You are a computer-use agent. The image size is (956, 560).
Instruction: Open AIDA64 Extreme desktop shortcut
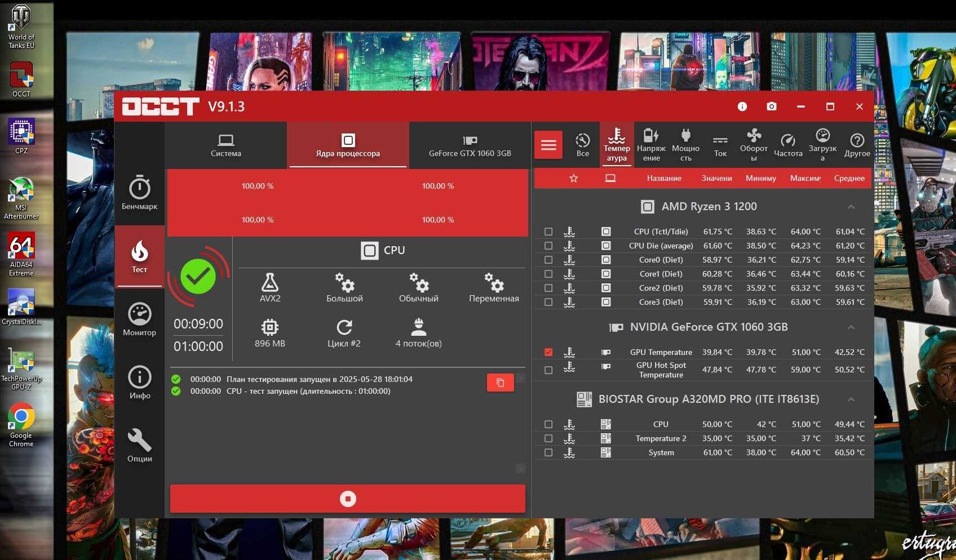click(x=21, y=254)
